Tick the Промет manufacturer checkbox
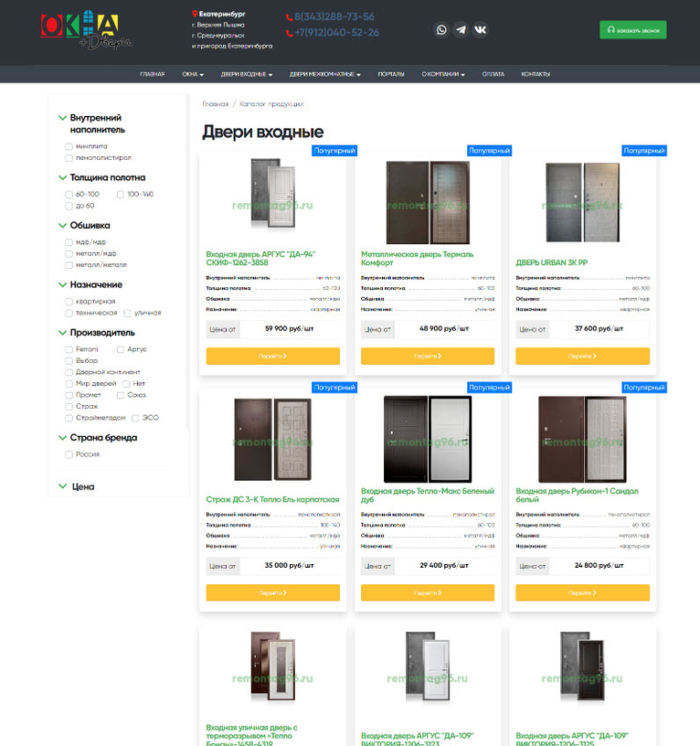 tap(69, 395)
